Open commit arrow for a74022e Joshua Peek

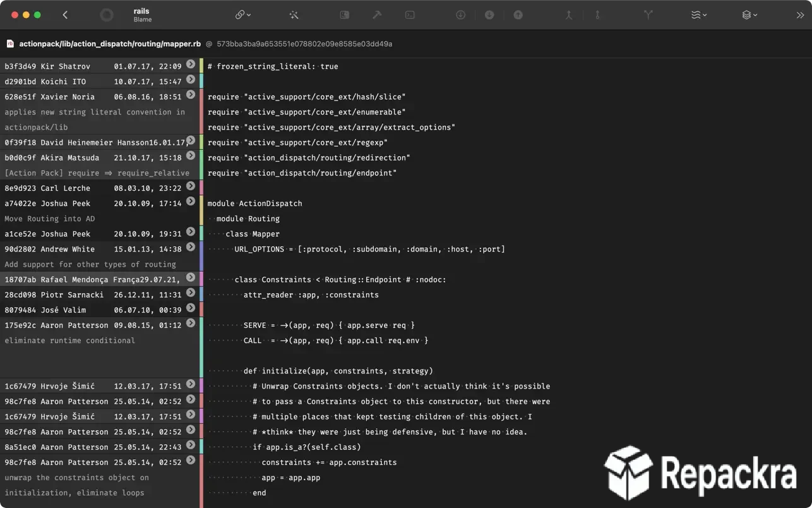pyautogui.click(x=191, y=202)
